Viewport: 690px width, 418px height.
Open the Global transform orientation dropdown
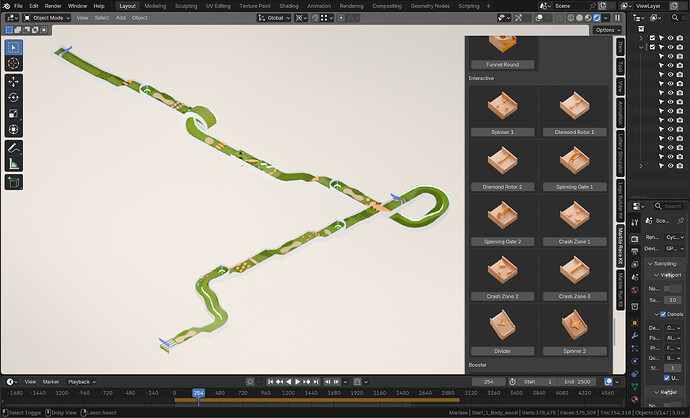[274, 18]
